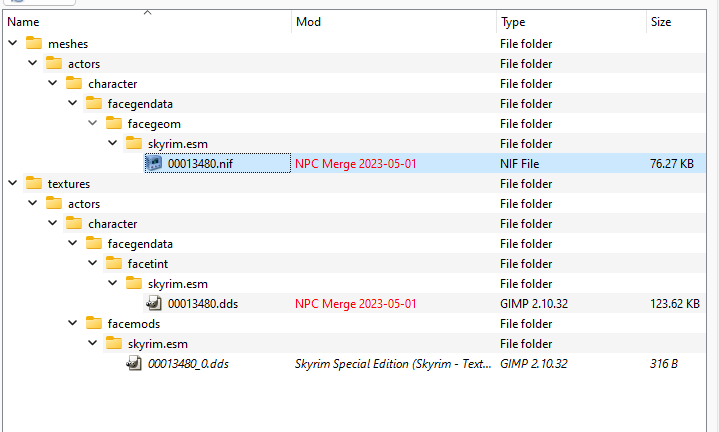Click the textures folder icon

34,183
